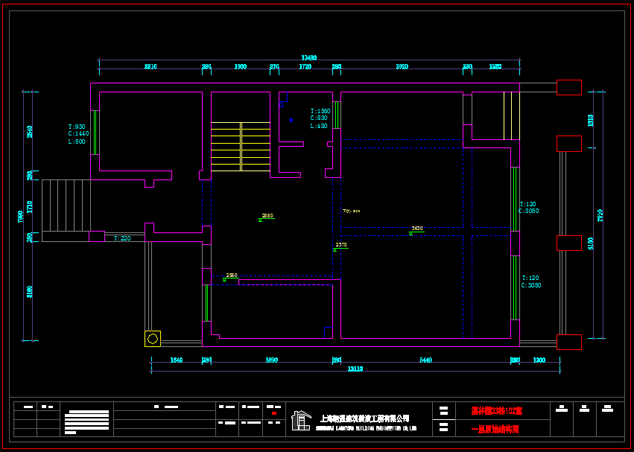This screenshot has height=452, width=634.
Task: Click the small red mark in title block
Action: coord(274,413)
